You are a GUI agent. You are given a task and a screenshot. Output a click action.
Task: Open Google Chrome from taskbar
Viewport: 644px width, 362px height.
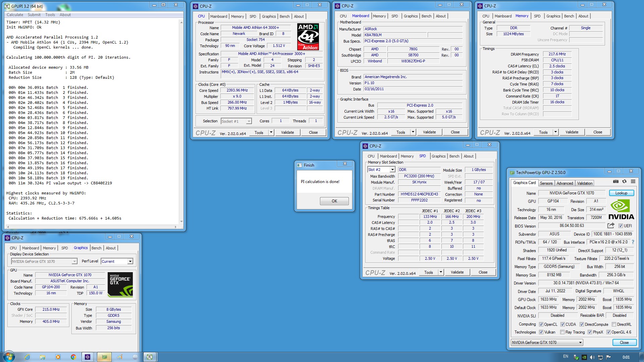(x=73, y=357)
